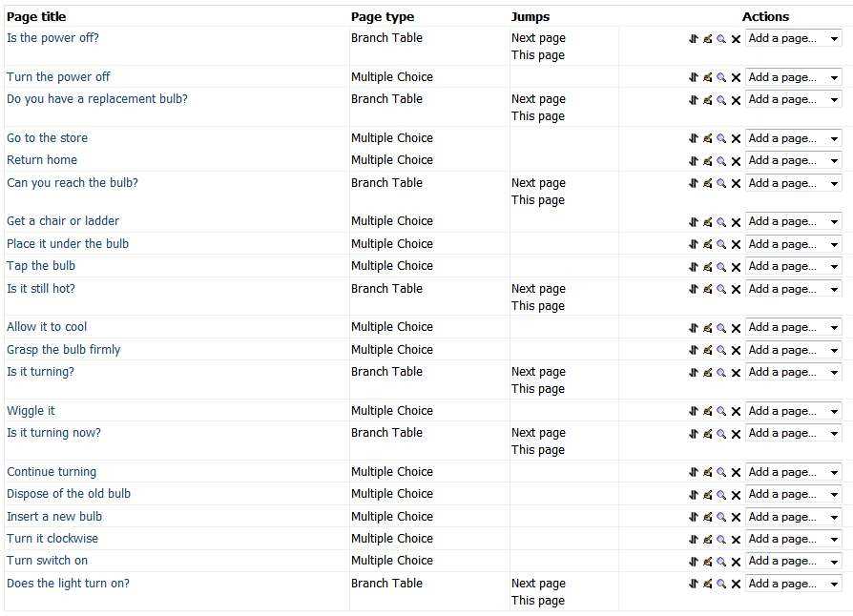Open the 'Get a chair or ladder' page link

[x=63, y=220]
